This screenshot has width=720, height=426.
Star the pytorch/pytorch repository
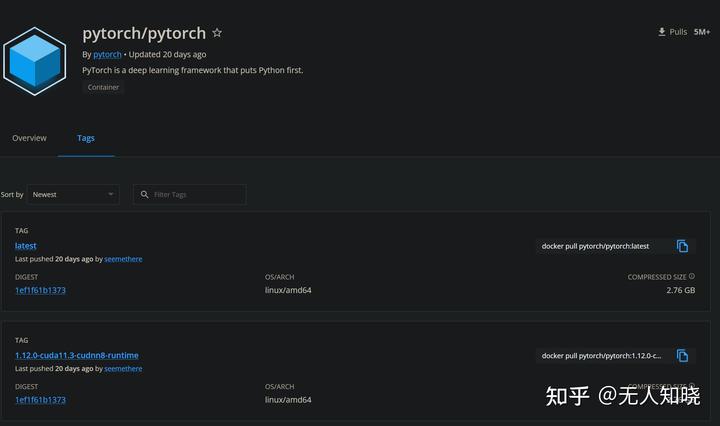217,33
